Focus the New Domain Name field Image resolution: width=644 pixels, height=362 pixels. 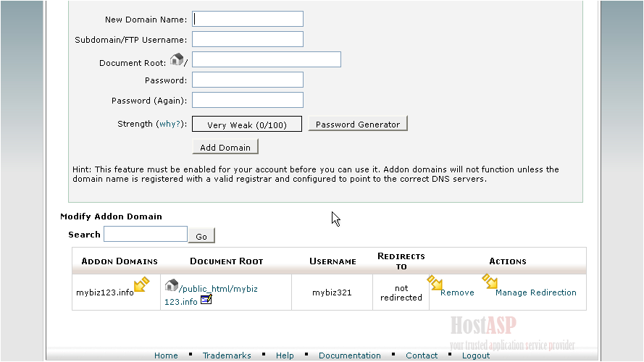pyautogui.click(x=247, y=19)
